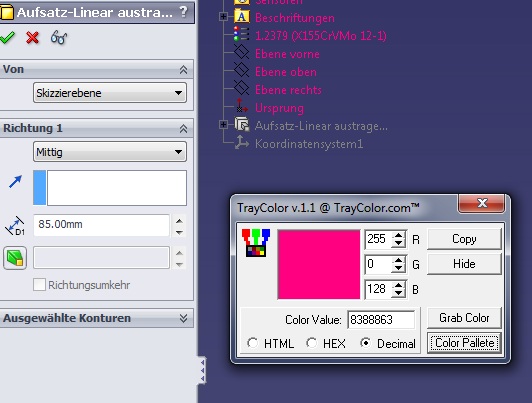Click material 1.2379 icon in tree
The width and height of the screenshot is (532, 403).
[241, 35]
